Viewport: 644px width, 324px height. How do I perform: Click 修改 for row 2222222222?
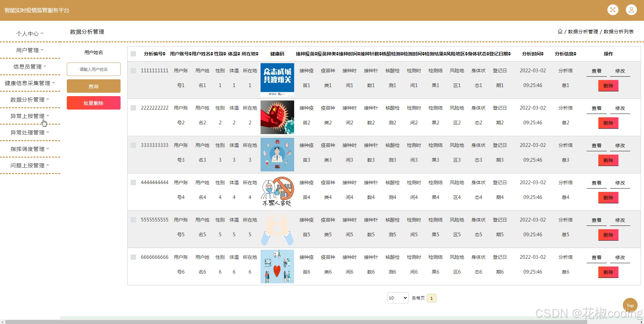[620, 108]
